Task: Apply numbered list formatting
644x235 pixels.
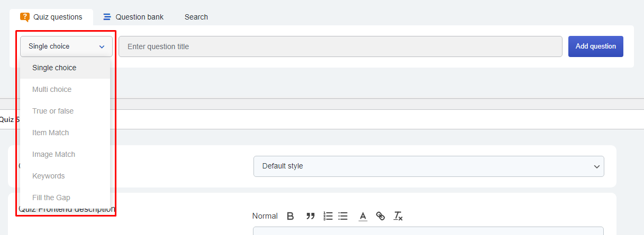Action: pos(328,215)
